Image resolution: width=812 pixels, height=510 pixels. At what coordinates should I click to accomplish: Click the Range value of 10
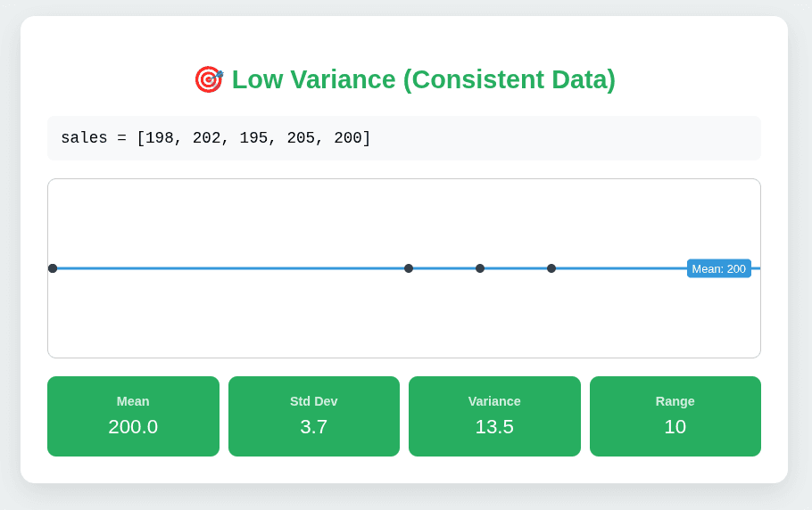[x=675, y=427]
